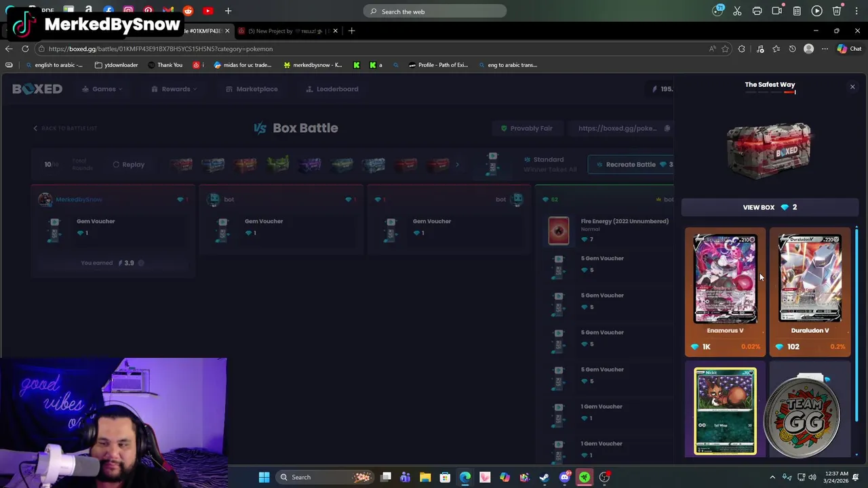Open the browser profile avatar

coord(808,49)
